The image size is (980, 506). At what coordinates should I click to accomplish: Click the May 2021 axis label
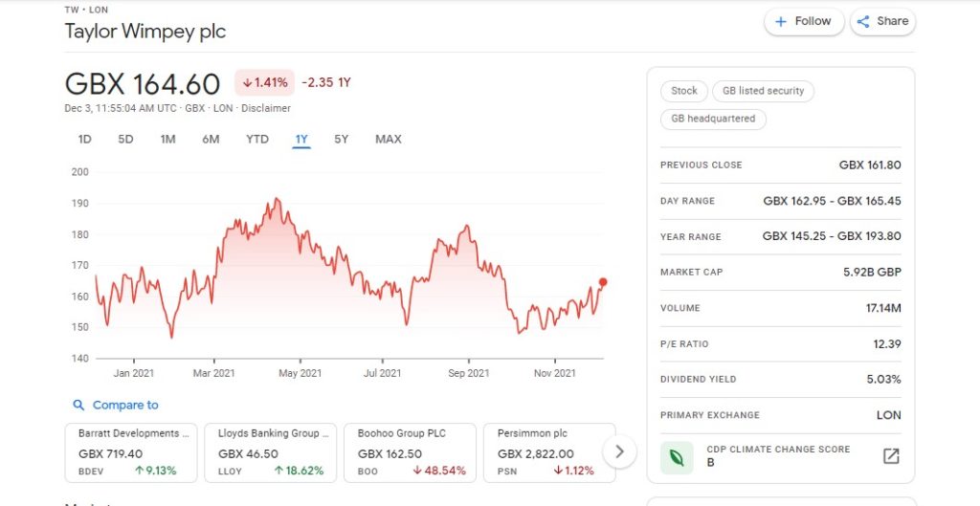(300, 374)
